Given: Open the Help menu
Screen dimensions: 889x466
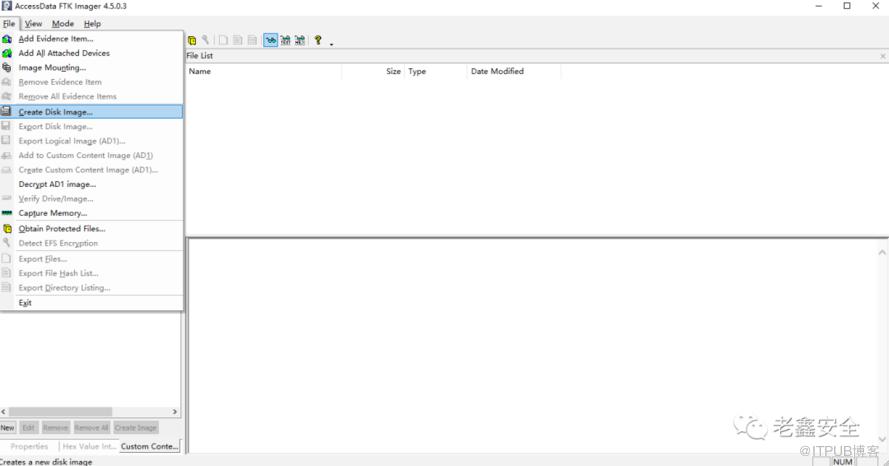Looking at the screenshot, I should pyautogui.click(x=92, y=24).
